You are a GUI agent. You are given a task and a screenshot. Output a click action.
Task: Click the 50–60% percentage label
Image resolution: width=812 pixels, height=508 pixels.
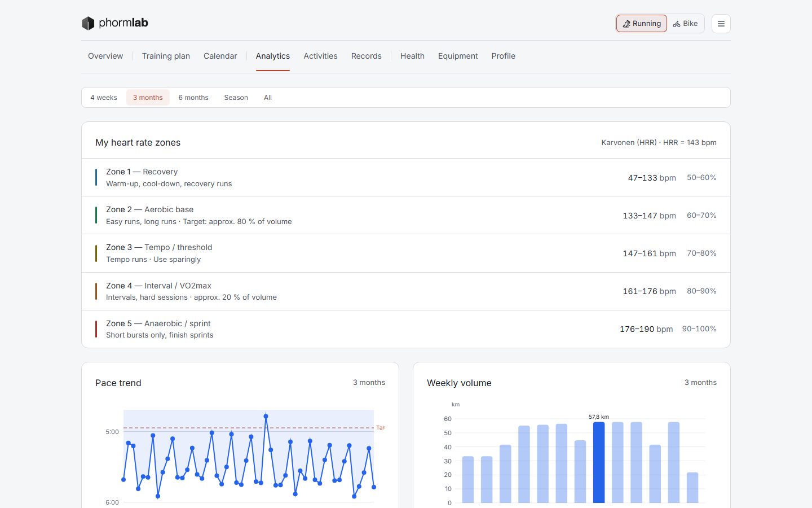[x=701, y=177]
